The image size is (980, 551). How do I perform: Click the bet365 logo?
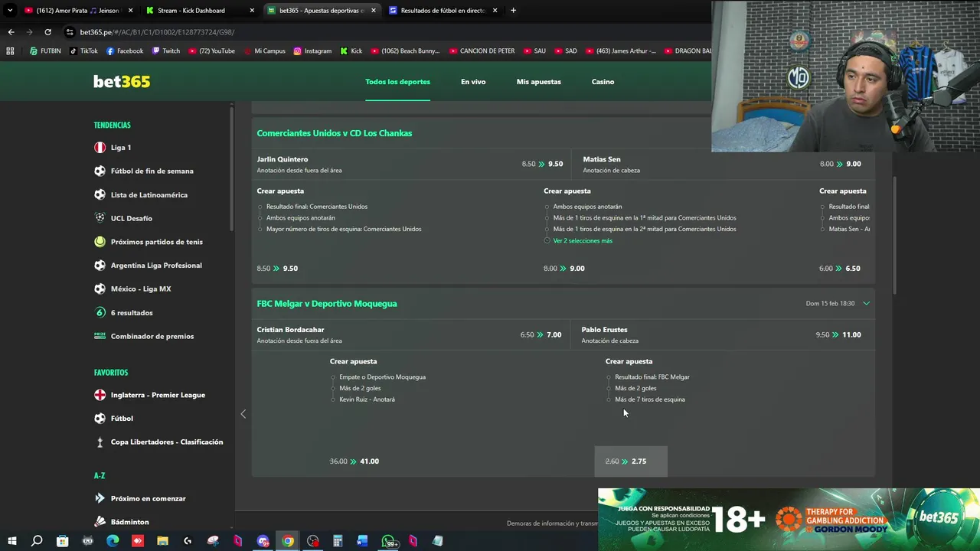coord(122,82)
